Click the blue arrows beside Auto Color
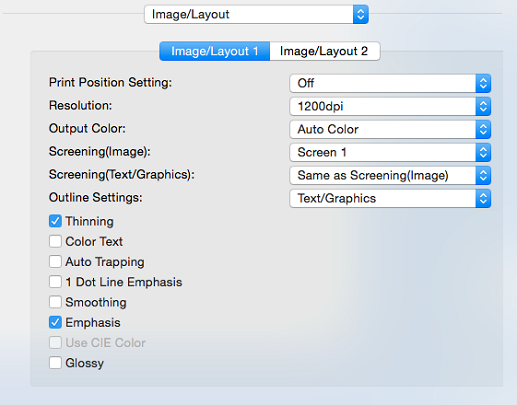This screenshot has height=405, width=517. pyautogui.click(x=483, y=129)
